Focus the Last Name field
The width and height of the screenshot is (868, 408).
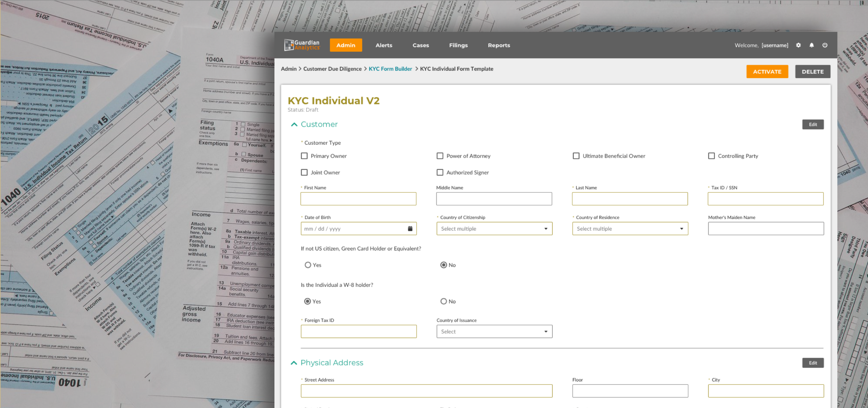[630, 199]
